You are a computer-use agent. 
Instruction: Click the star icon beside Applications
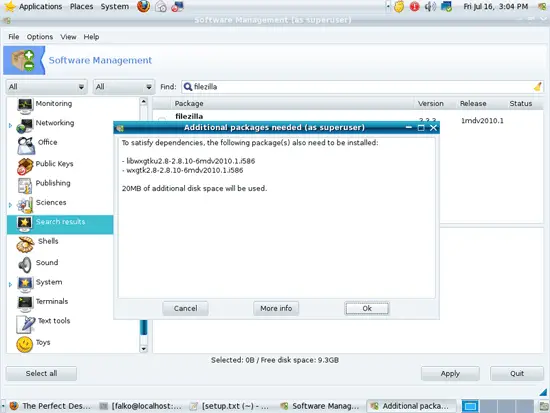point(10,6)
